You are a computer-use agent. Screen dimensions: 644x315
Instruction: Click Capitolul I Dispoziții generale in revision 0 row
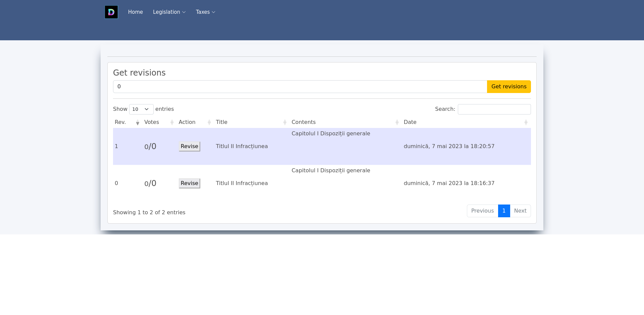(x=331, y=171)
